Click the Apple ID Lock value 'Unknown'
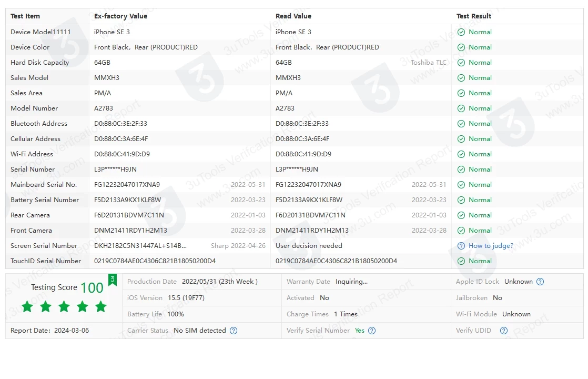Image resolution: width=588 pixels, height=379 pixels. click(x=518, y=282)
